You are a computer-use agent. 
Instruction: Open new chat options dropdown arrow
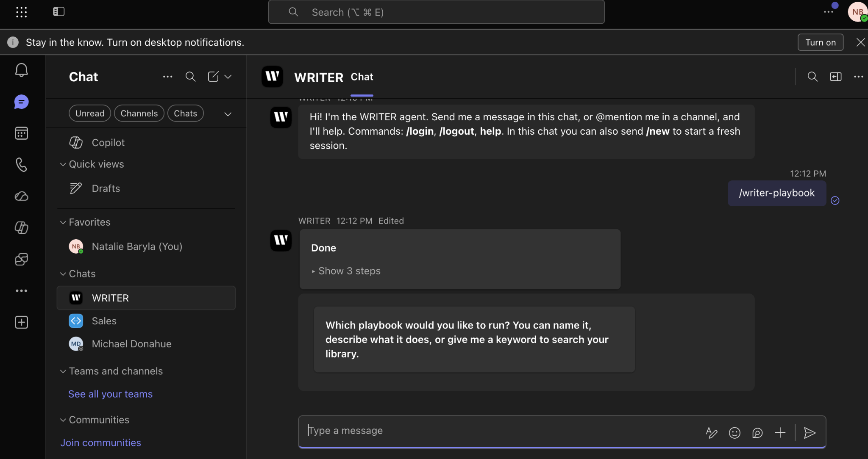[x=228, y=77]
